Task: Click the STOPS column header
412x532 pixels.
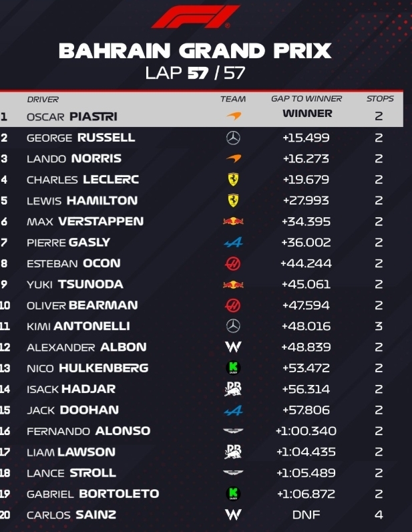Action: (x=380, y=99)
